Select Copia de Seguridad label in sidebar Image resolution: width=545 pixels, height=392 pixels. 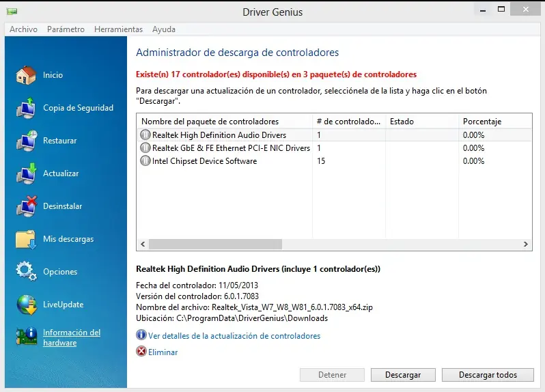click(79, 108)
